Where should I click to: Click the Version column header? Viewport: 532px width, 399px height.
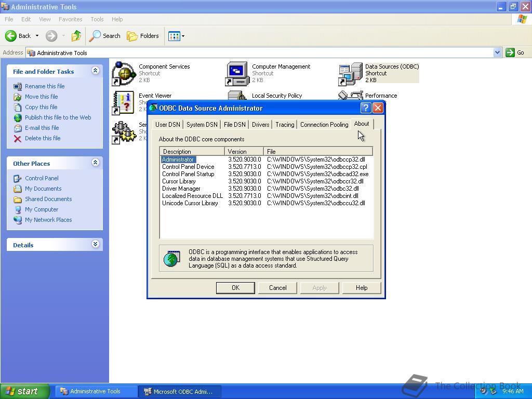(x=244, y=152)
